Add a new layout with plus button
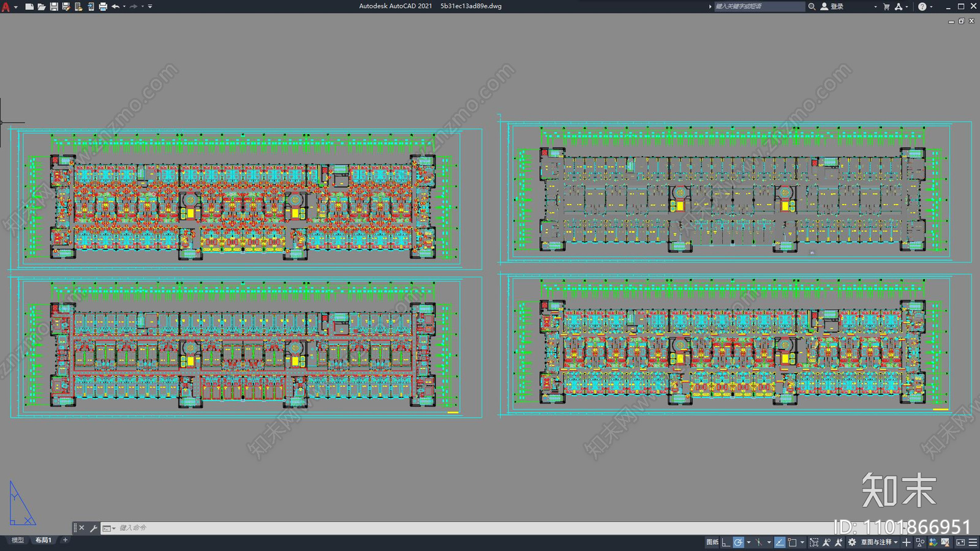Viewport: 980px width, 551px height. (65, 540)
